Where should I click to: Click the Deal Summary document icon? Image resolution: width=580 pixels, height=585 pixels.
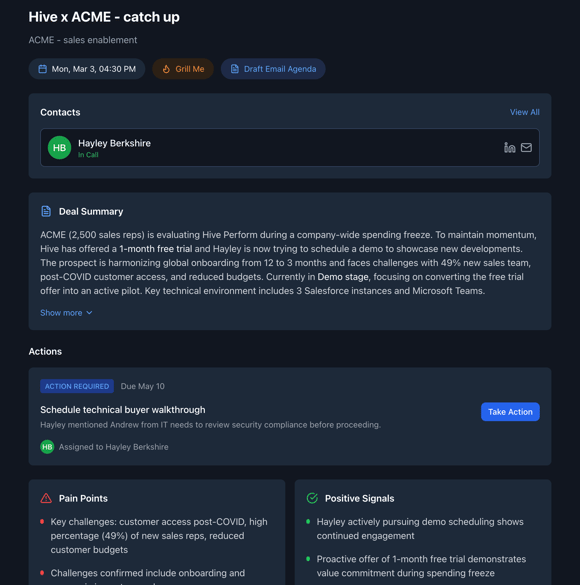(46, 212)
